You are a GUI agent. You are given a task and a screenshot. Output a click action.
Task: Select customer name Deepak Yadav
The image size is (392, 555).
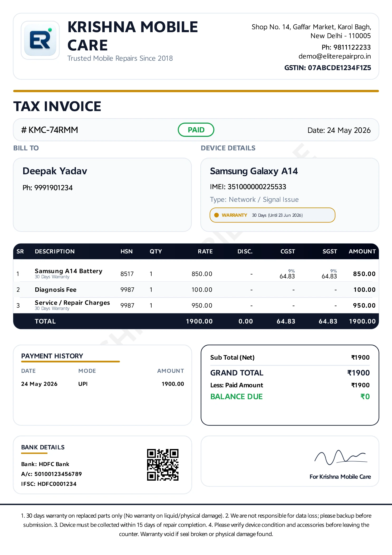(55, 171)
